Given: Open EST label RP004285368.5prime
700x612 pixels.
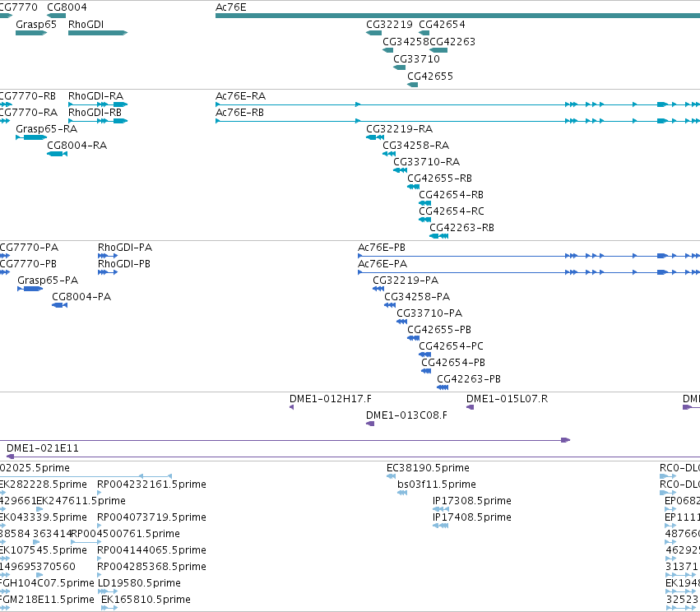Looking at the screenshot, I should 152,568.
